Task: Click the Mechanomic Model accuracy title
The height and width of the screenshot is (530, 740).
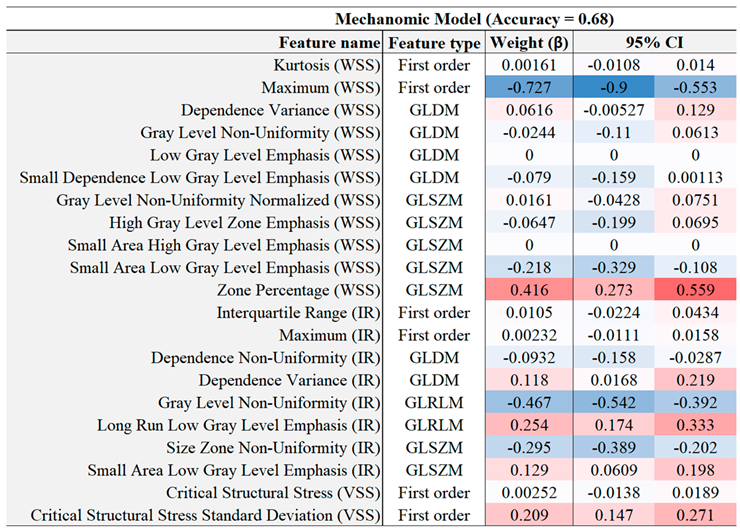Action: click(474, 19)
